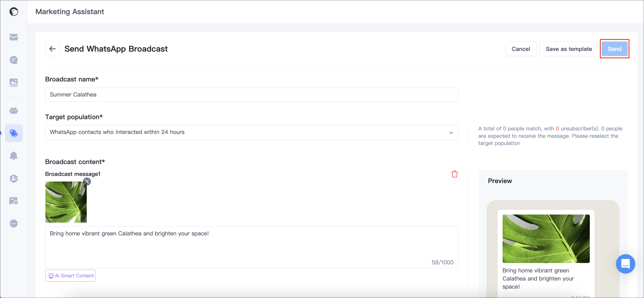The width and height of the screenshot is (644, 298).
Task: Click the Marketing Assistant title
Action: [70, 11]
